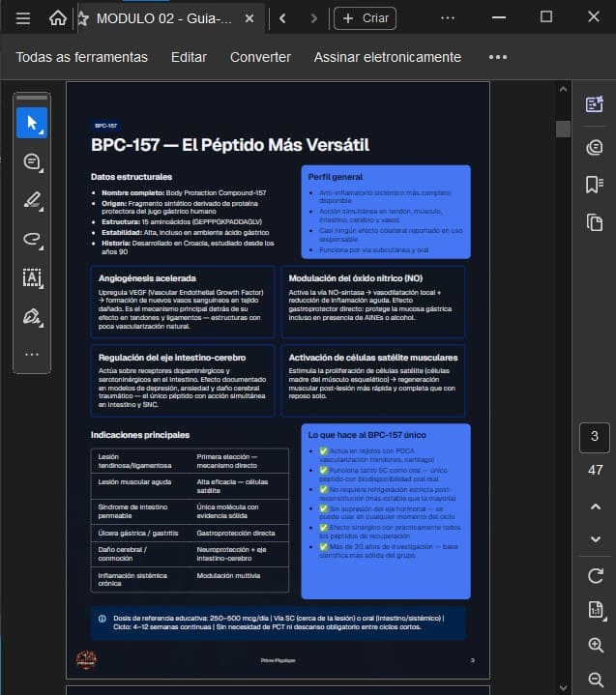Select the highlighter pen tool

point(32,200)
